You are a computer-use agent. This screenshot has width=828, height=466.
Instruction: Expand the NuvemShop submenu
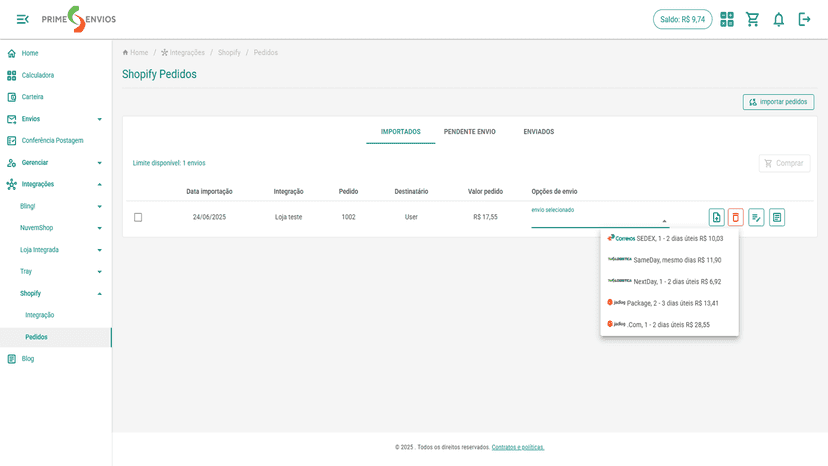tap(55, 228)
